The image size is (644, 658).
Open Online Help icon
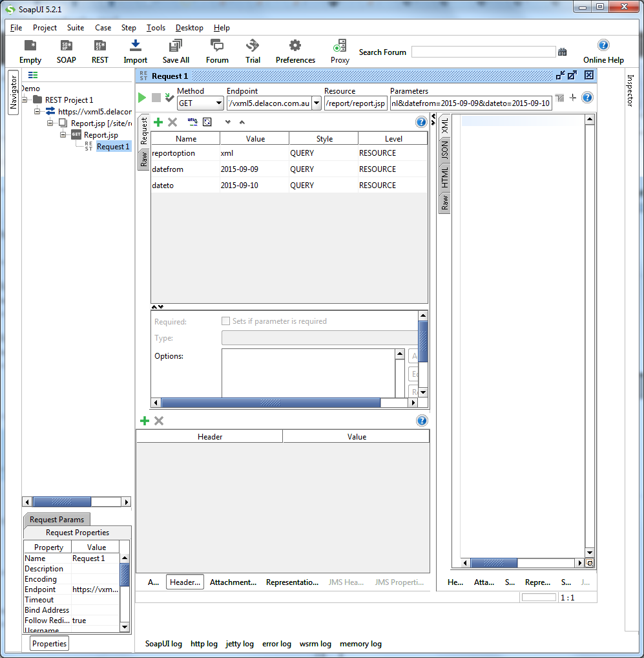[603, 45]
